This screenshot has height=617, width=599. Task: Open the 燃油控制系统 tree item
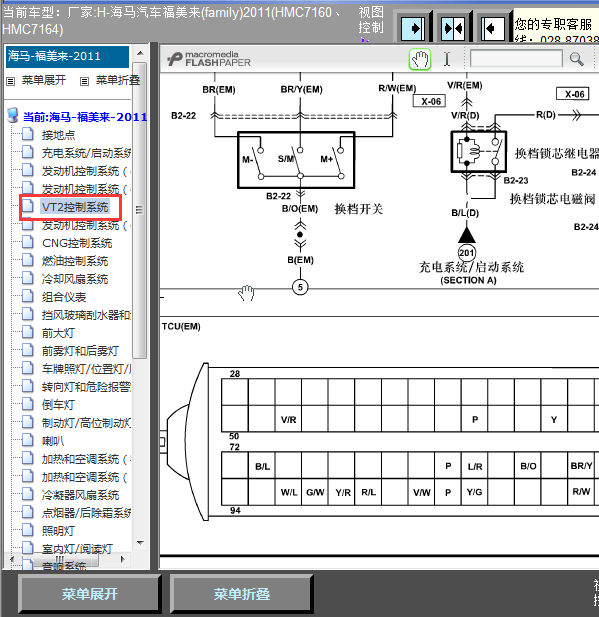(x=75, y=261)
